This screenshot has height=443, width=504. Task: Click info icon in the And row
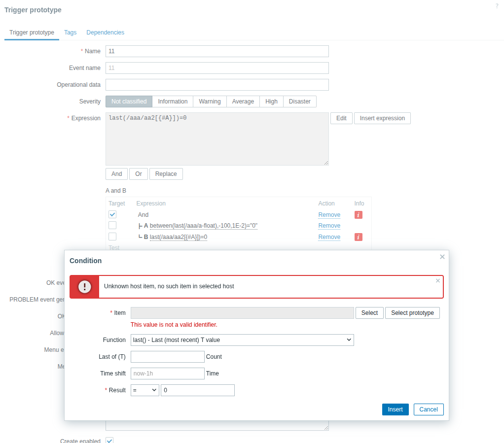359,215
